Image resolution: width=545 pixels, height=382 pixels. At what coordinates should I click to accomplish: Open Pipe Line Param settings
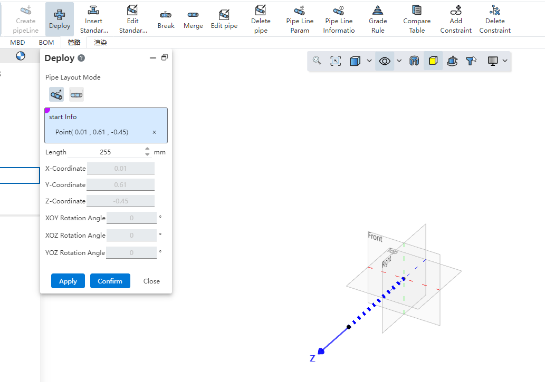tap(300, 19)
